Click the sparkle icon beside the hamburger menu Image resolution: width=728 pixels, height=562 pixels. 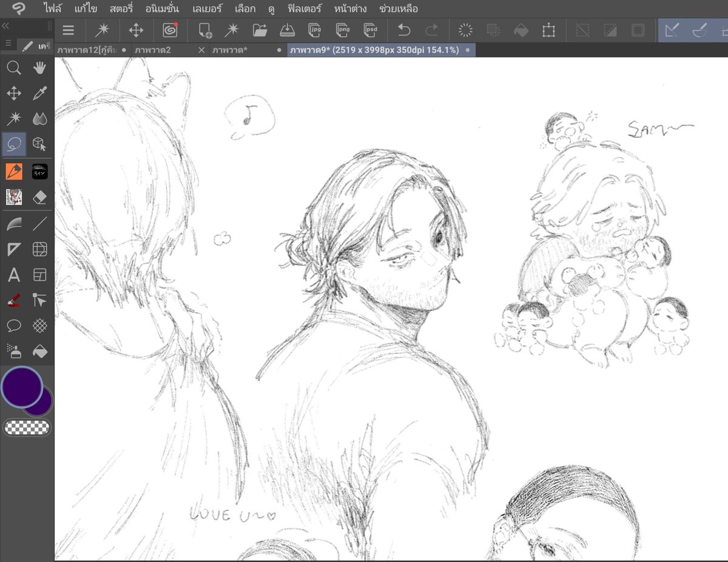click(x=102, y=30)
